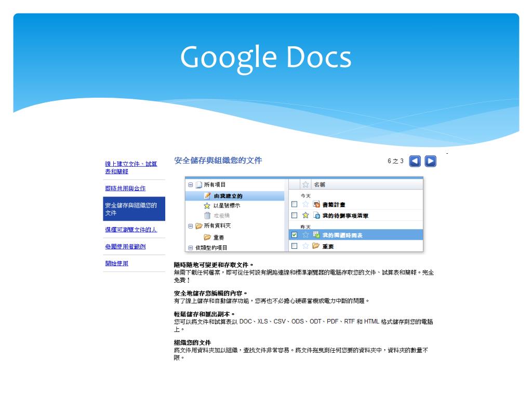The height and width of the screenshot is (399, 532).
Task: Click the yellow star icon for 以星號標示
Action: point(207,206)
